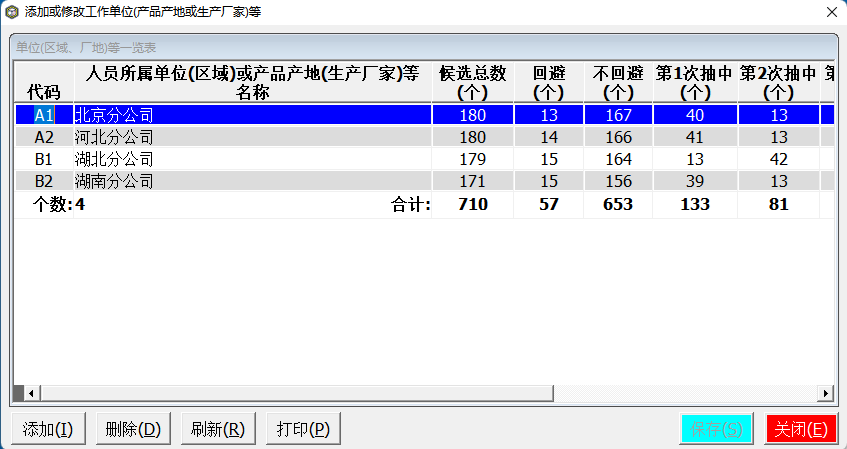Click avoid count 13 in 北京 row
This screenshot has width=847, height=449.
click(549, 115)
